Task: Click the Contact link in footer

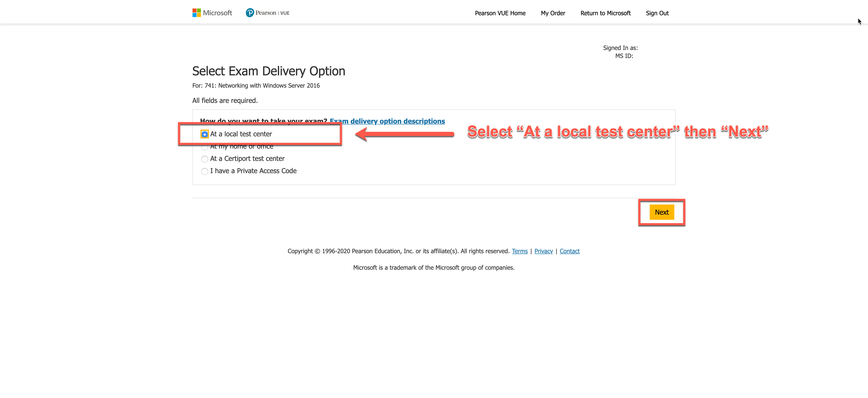Action: pos(570,251)
